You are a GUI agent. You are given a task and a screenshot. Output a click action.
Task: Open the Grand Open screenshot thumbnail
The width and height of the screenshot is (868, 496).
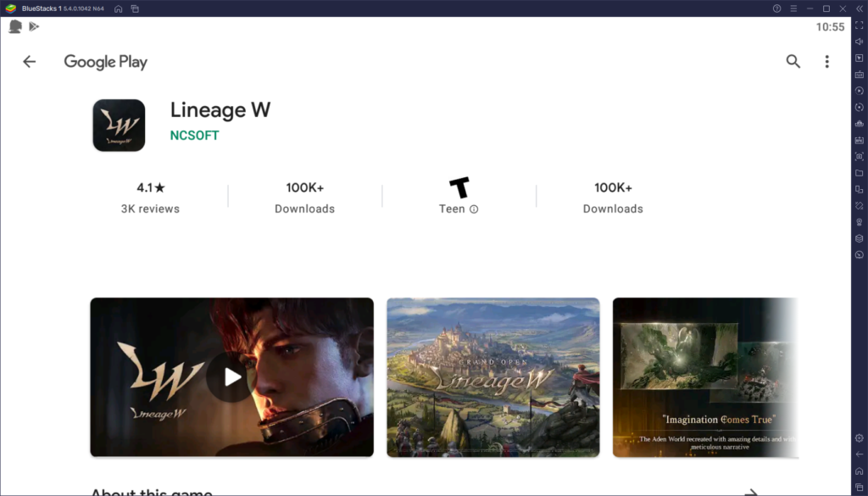tap(492, 377)
